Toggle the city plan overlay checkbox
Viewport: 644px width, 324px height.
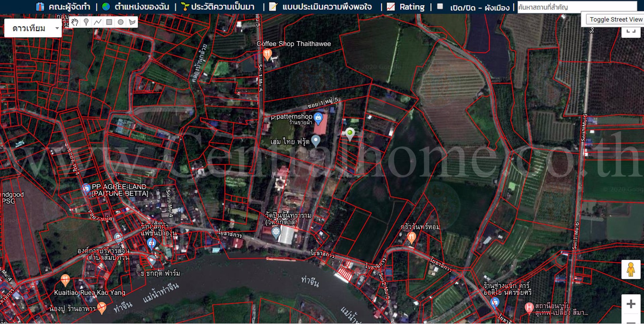tap(440, 6)
